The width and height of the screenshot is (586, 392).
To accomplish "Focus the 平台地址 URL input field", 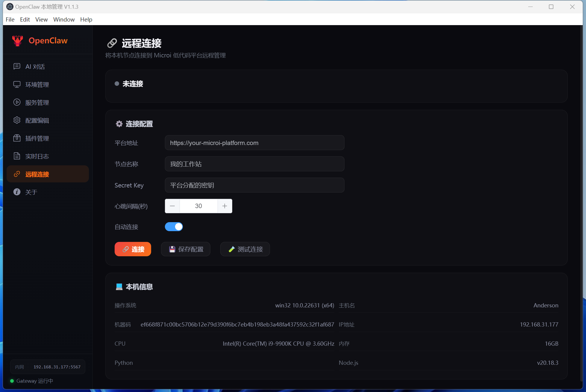I will (254, 143).
